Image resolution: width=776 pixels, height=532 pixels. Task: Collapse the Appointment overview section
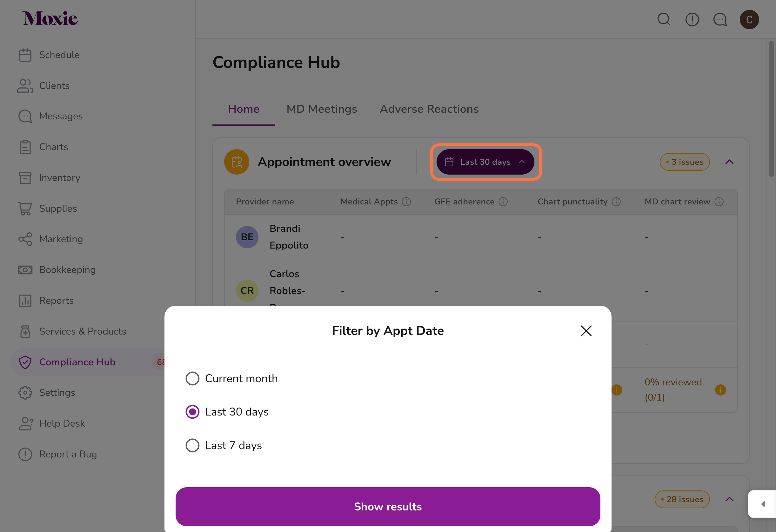click(729, 162)
